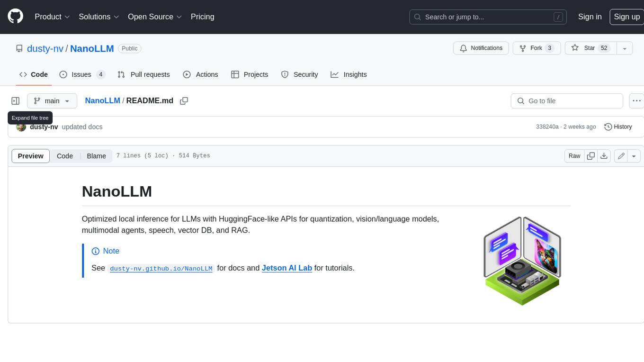Open the dusty-nv commit author link
This screenshot has width=644, height=362.
pyautogui.click(x=44, y=127)
